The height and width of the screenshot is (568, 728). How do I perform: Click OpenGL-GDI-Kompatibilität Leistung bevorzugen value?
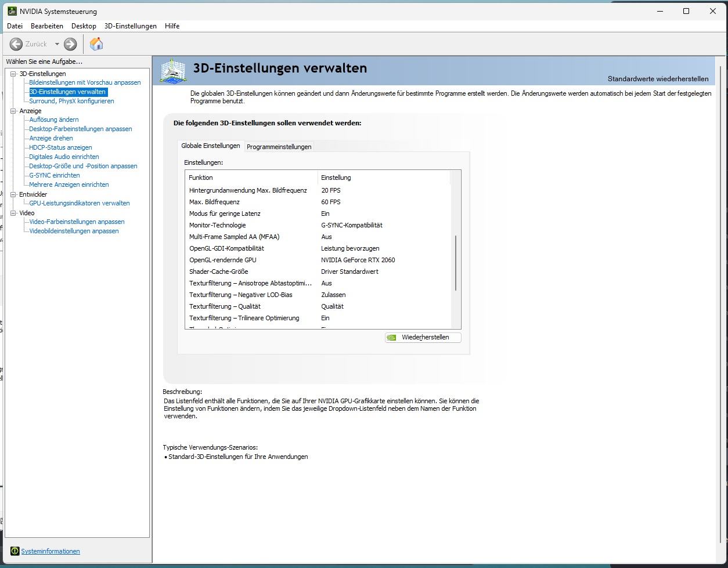click(x=350, y=248)
